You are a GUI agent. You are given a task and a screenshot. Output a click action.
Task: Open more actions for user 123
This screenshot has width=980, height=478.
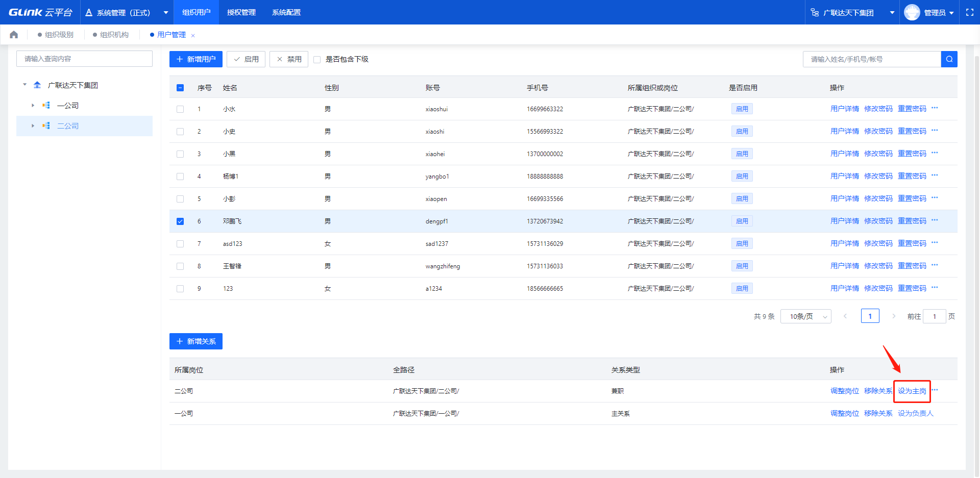pyautogui.click(x=935, y=288)
